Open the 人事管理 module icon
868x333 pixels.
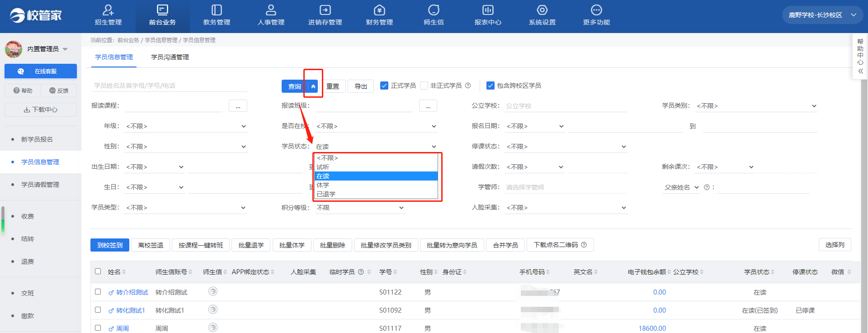tap(271, 10)
